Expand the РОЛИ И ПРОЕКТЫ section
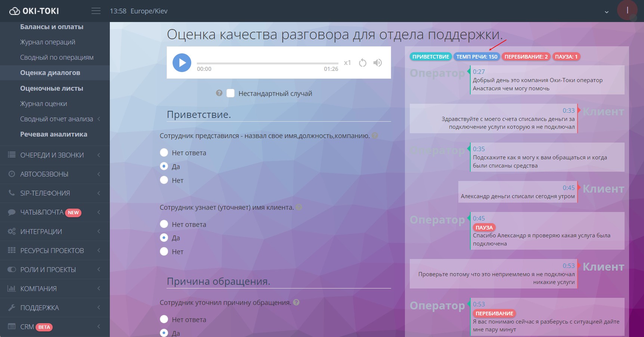The width and height of the screenshot is (644, 337). coord(98,269)
